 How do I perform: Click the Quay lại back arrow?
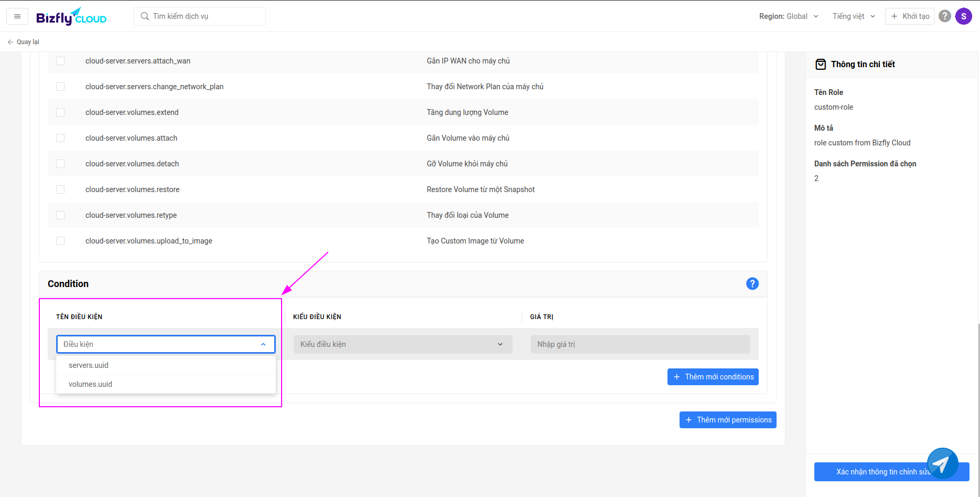pyautogui.click(x=10, y=42)
